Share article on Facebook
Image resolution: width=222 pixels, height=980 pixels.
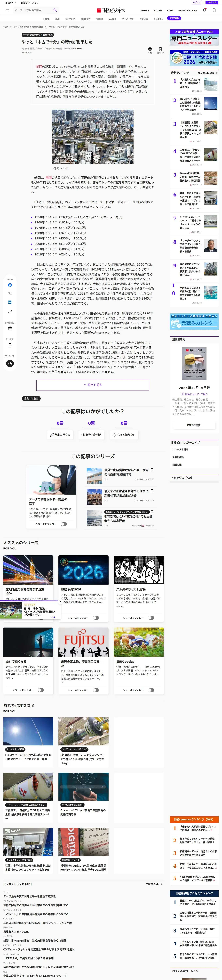[x=10, y=285]
